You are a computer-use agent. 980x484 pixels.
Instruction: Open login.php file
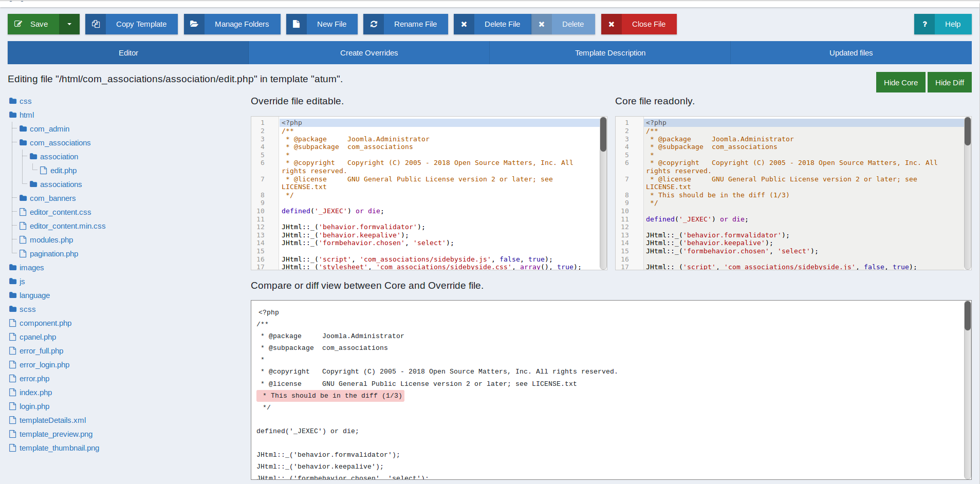click(30, 406)
